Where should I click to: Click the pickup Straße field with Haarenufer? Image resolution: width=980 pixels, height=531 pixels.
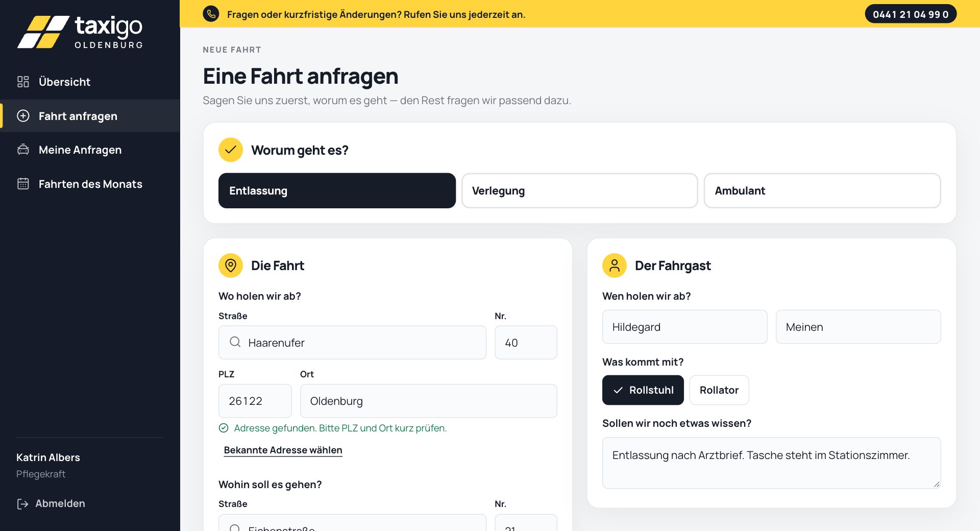coord(352,343)
